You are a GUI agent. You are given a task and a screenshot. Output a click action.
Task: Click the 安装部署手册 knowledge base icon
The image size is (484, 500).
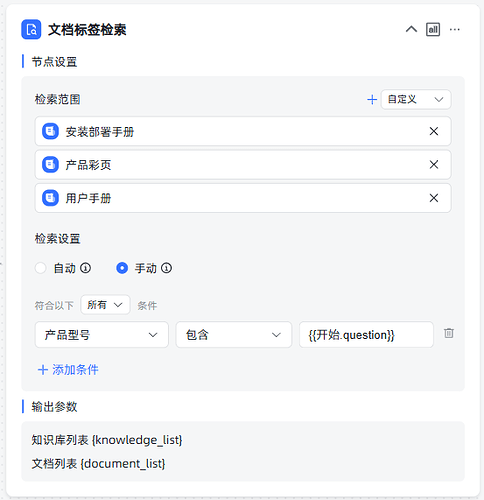pyautogui.click(x=50, y=131)
